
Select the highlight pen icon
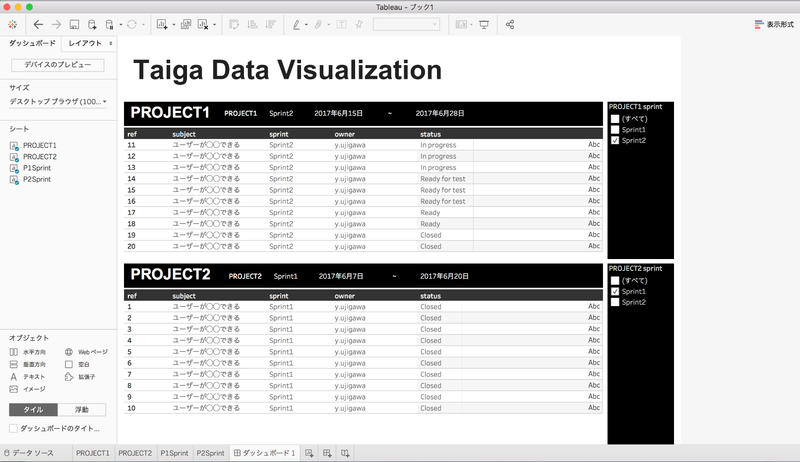pyautogui.click(x=296, y=24)
